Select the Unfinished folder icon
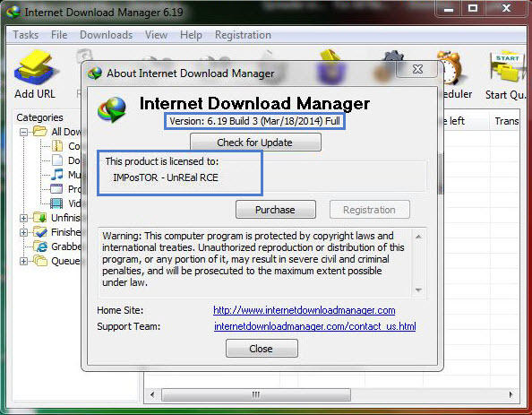532x415 pixels. pyautogui.click(x=39, y=217)
